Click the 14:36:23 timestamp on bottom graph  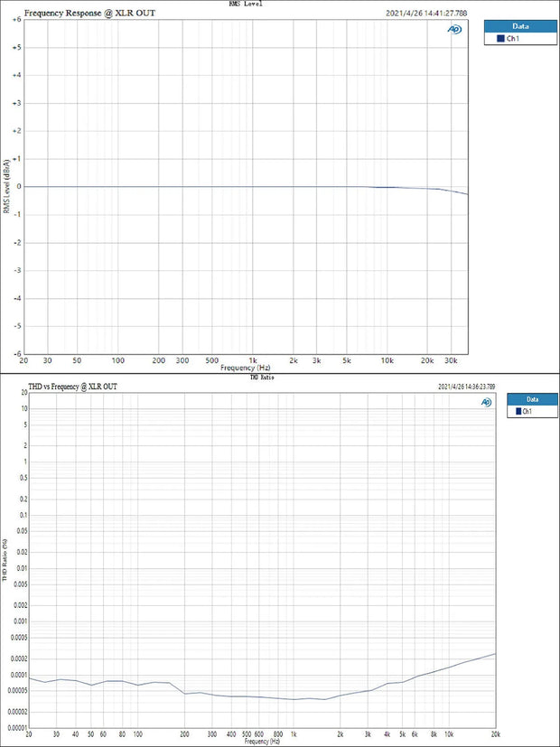(466, 387)
